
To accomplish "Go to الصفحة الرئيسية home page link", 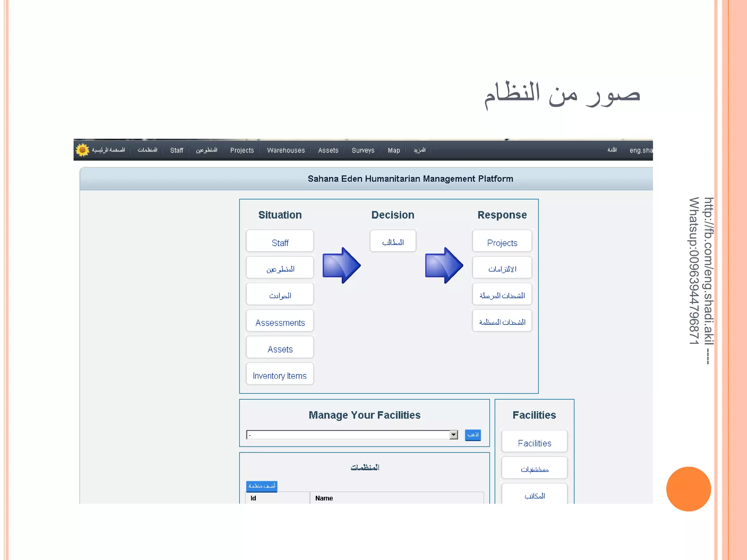I will click(x=108, y=150).
